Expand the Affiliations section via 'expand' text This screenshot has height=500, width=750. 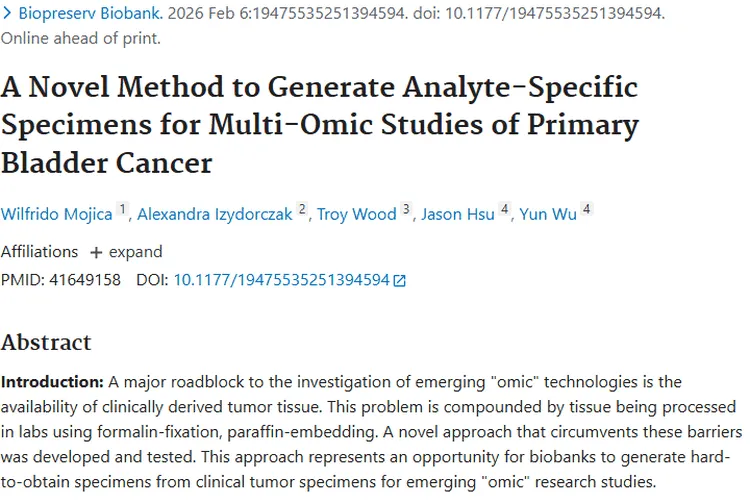click(135, 252)
